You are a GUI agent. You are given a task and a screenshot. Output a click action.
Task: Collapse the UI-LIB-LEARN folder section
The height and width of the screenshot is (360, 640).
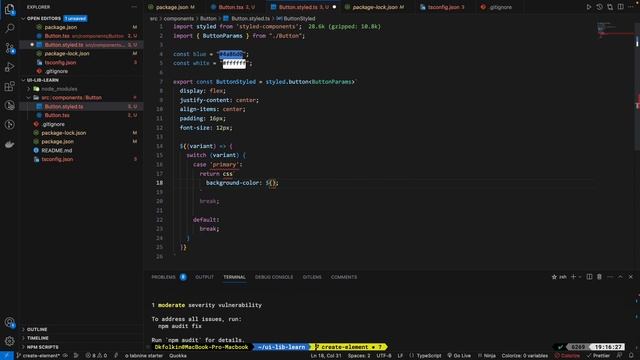(x=42, y=80)
